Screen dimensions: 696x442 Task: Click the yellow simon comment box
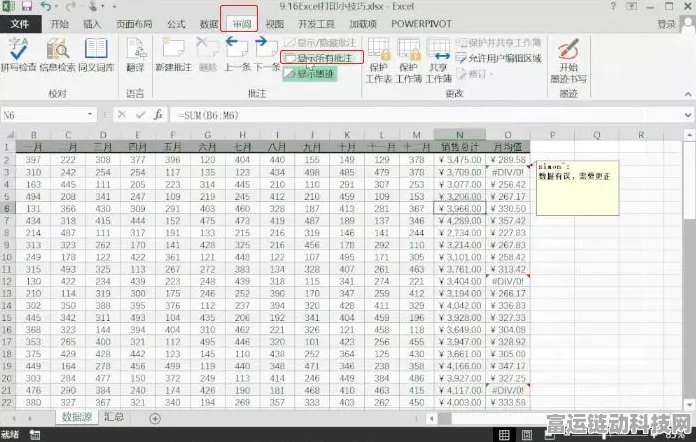(x=577, y=188)
